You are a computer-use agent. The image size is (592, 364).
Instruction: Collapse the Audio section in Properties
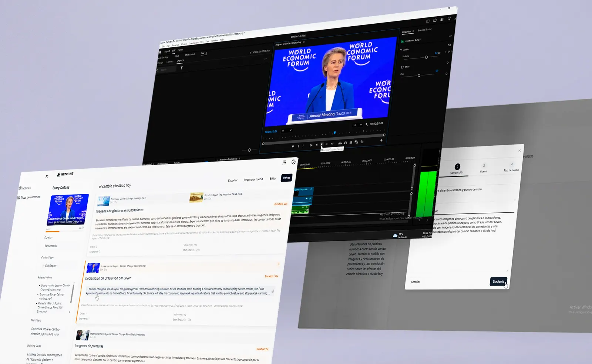coord(401,50)
